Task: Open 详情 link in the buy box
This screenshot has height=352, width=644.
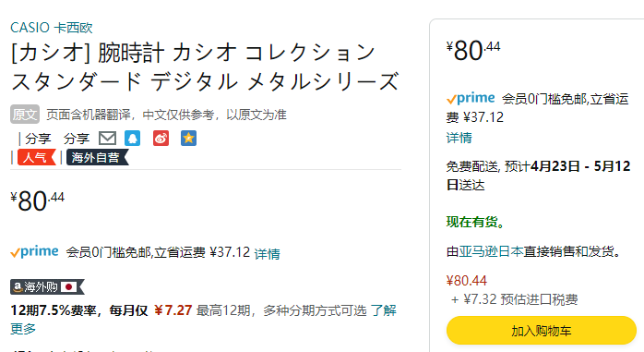Action: pyautogui.click(x=459, y=138)
